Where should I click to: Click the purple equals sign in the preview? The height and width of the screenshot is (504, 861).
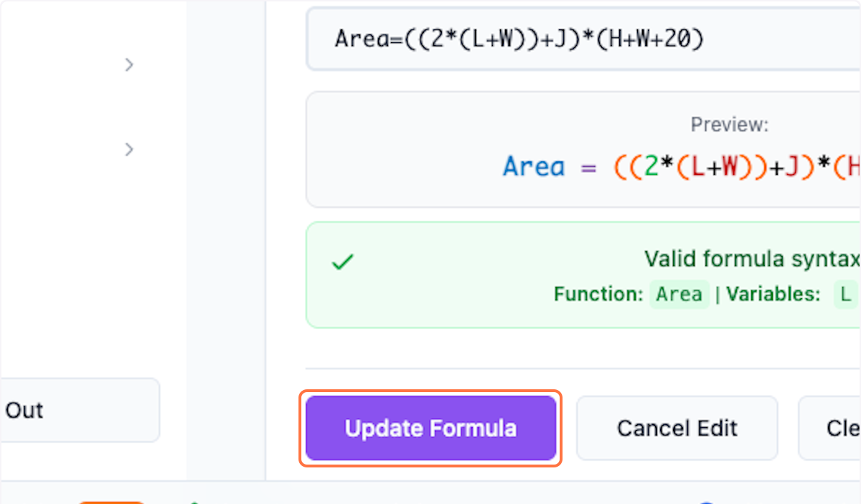tap(588, 166)
